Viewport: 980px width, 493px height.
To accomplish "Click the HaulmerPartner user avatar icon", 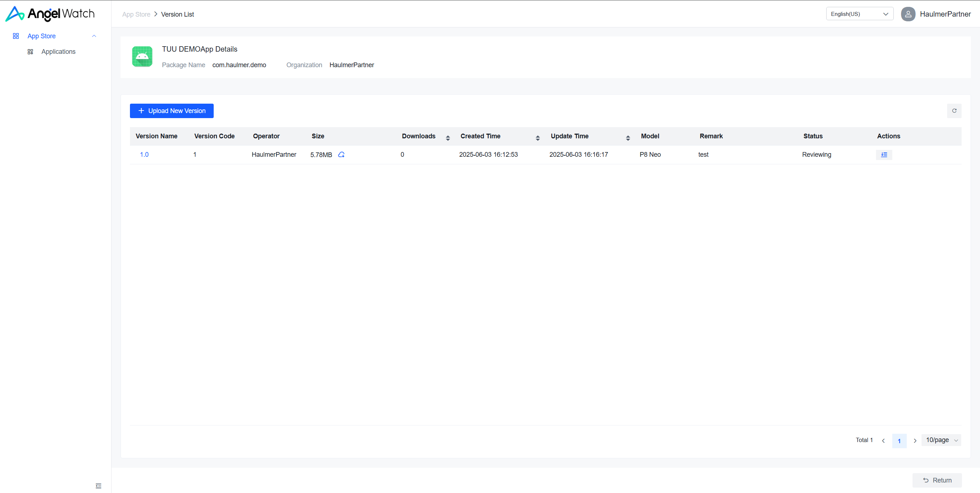I will [x=908, y=14].
